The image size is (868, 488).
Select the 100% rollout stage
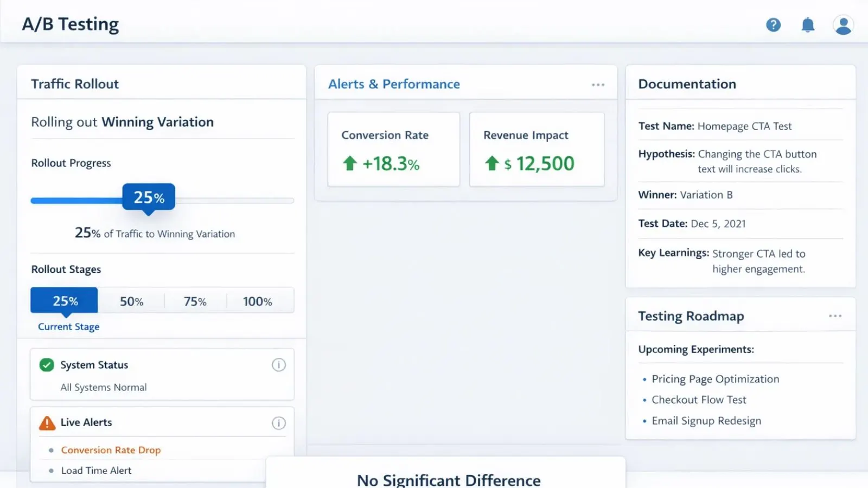(x=258, y=301)
